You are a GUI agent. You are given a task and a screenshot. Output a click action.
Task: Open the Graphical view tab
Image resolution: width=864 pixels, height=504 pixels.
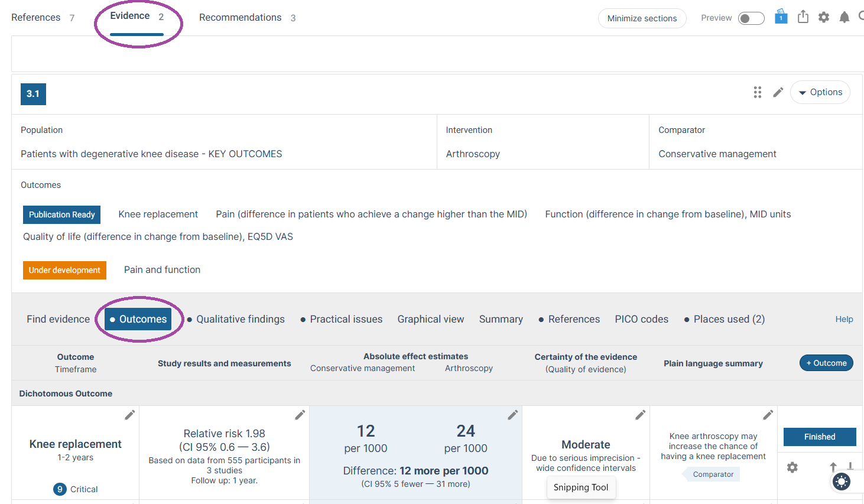coord(431,319)
